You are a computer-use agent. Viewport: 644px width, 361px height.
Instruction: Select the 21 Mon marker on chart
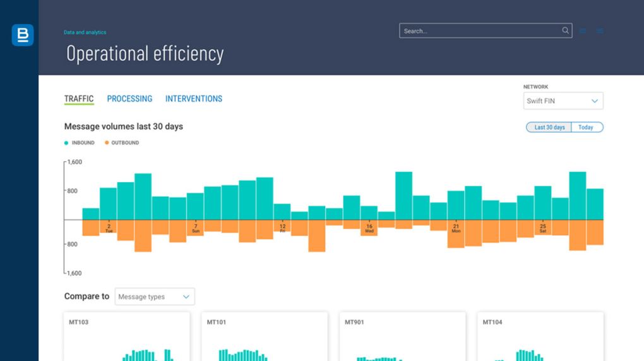pos(456,228)
